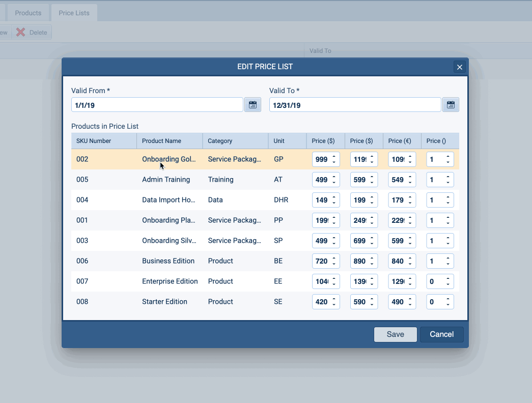Select the Price Lists tab
532x403 pixels.
click(x=74, y=12)
